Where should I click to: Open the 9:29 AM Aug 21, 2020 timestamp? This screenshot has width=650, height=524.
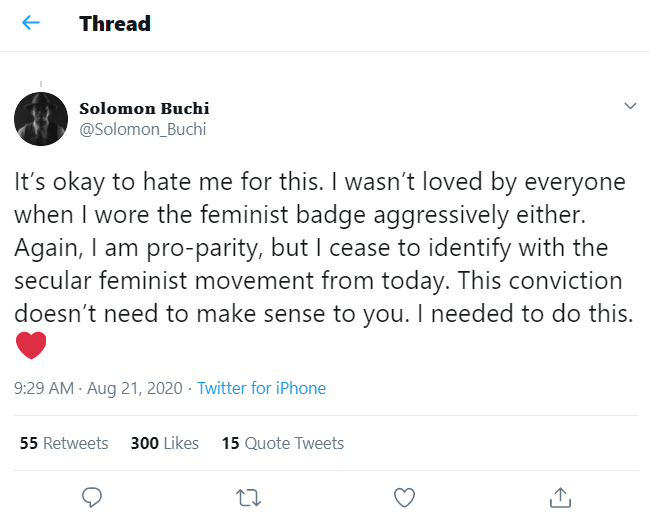pos(98,388)
